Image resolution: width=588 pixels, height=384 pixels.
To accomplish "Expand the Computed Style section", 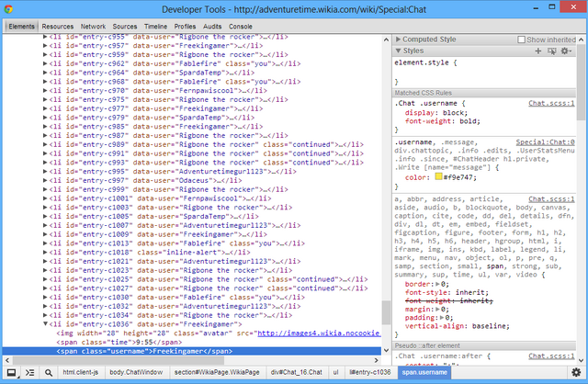I will click(398, 40).
